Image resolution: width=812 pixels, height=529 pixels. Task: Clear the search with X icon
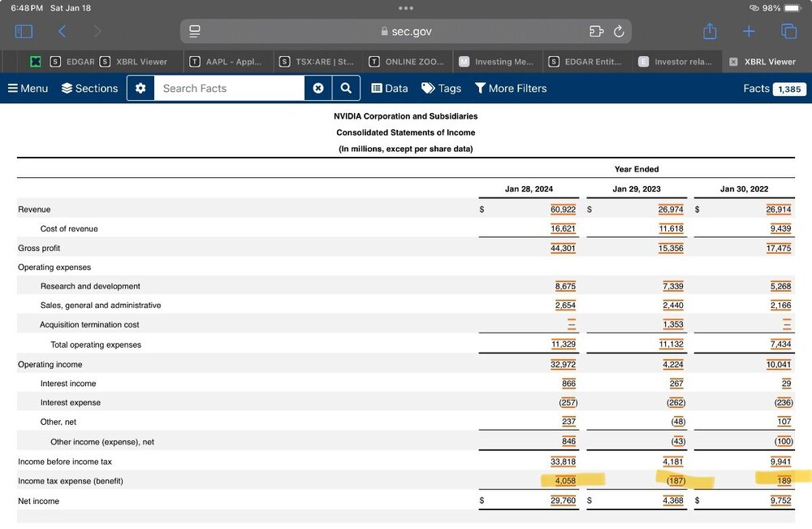click(318, 88)
